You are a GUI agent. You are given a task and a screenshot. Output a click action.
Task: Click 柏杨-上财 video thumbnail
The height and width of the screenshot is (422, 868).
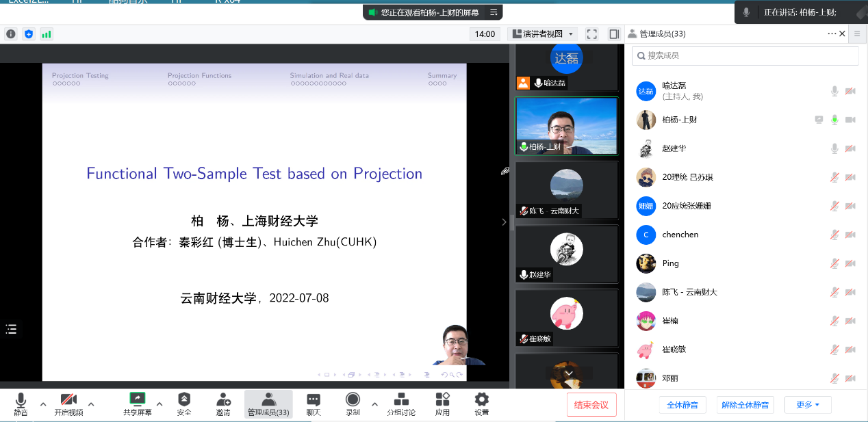(567, 126)
